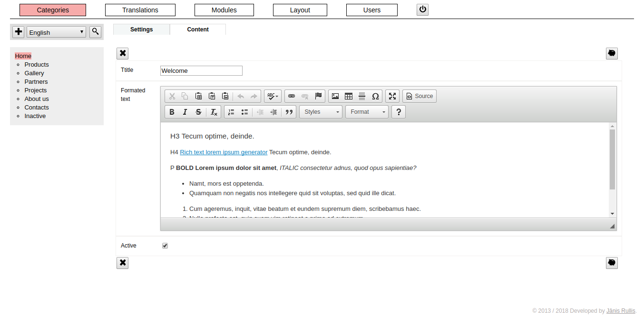Open the About editor question mark button

[399, 112]
